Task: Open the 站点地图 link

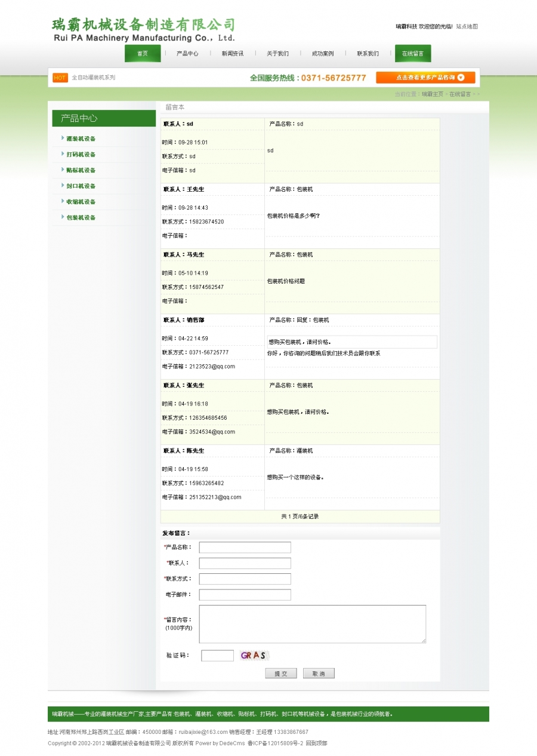Action: point(467,26)
